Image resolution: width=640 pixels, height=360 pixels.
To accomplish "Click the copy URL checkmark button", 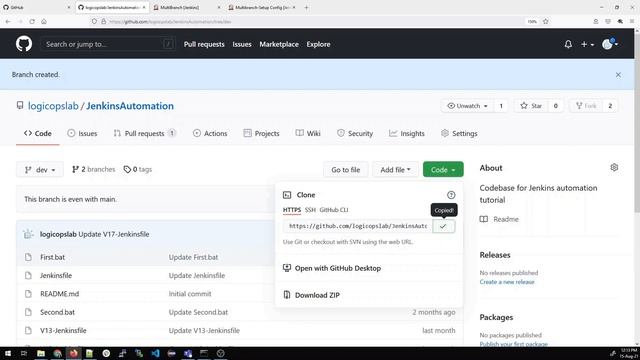I will (x=444, y=226).
